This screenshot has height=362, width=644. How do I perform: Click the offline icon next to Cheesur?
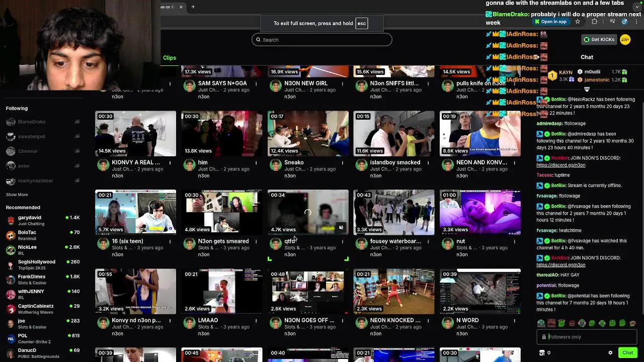coord(77,151)
